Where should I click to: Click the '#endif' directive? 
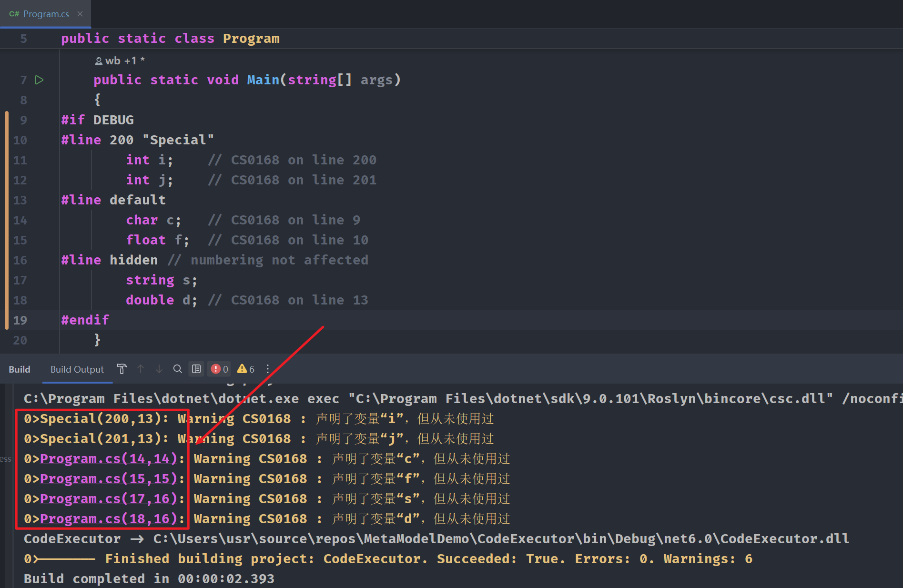(85, 320)
